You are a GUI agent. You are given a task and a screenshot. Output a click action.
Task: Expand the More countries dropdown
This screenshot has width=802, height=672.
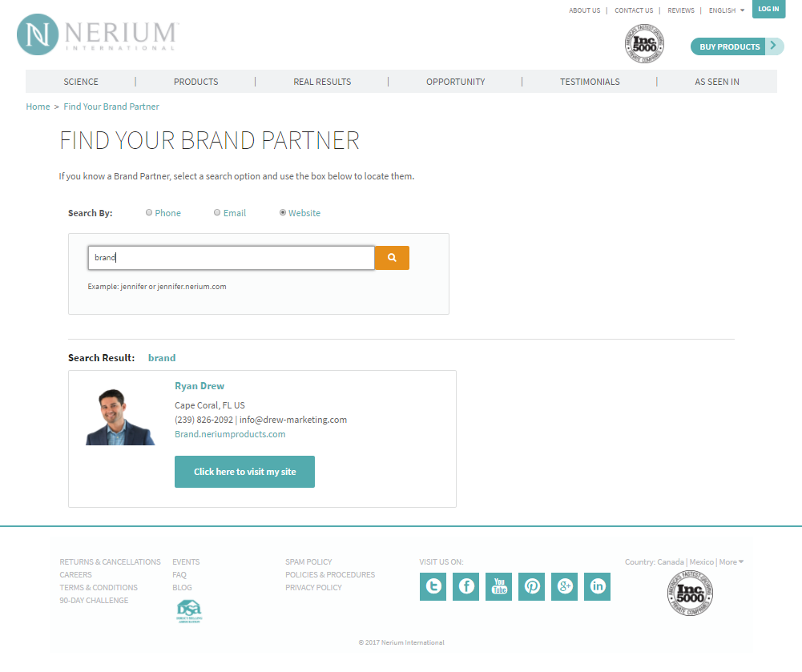(731, 561)
